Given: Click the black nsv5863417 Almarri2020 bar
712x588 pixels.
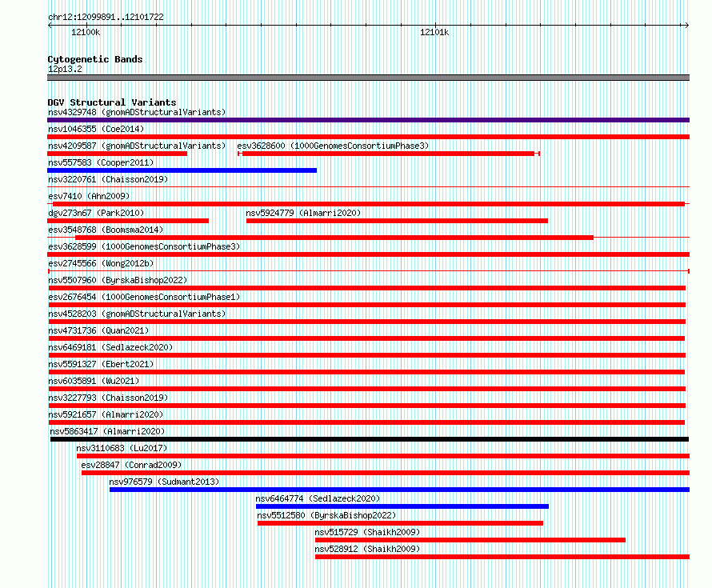Looking at the screenshot, I should [x=370, y=439].
